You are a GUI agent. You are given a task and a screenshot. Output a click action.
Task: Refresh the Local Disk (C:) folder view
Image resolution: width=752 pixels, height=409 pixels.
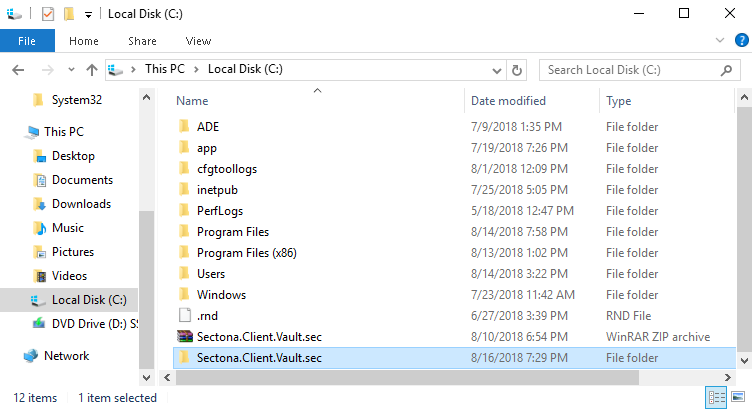(x=517, y=70)
